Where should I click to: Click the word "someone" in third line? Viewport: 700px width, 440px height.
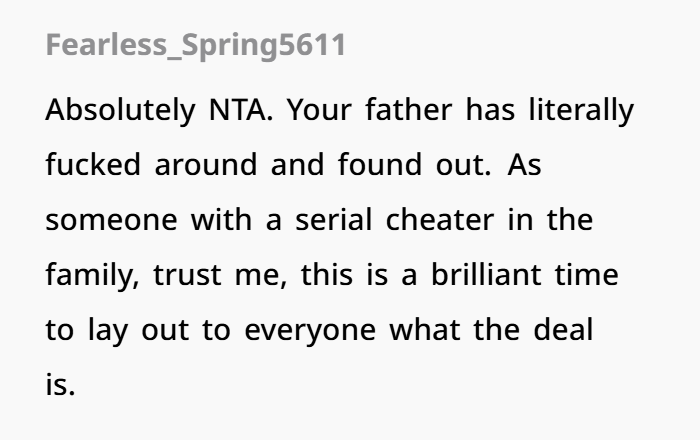(112, 220)
